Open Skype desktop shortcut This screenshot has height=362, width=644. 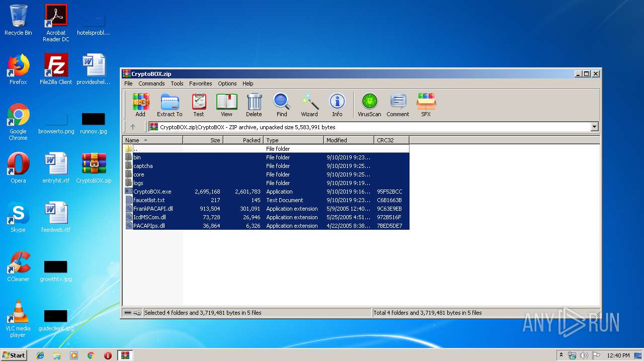coord(18,217)
